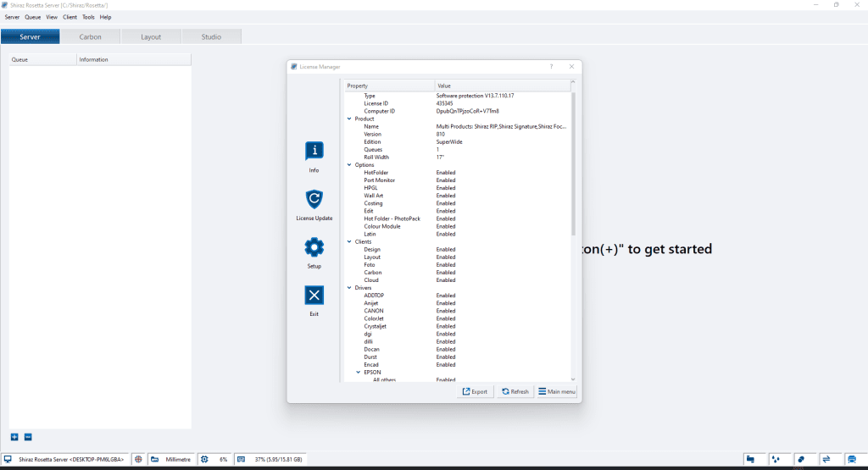Add a new queue with the plus icon
The width and height of the screenshot is (868, 470).
click(x=14, y=437)
